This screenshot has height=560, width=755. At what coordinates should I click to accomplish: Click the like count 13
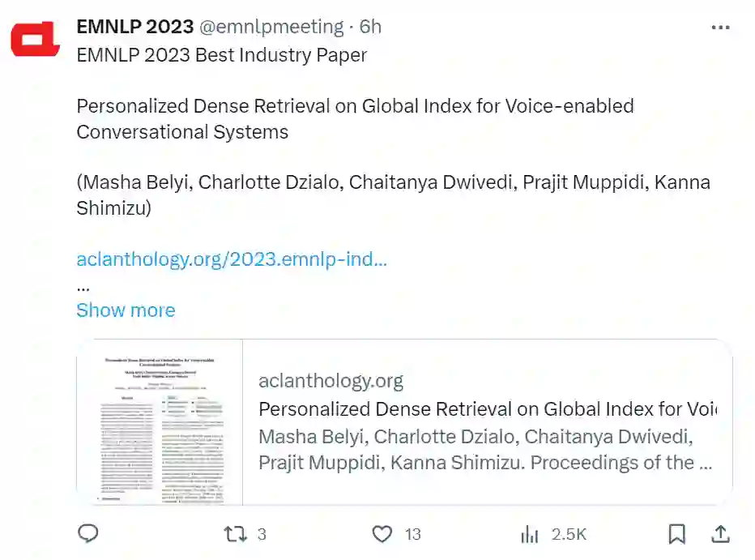[x=413, y=534]
